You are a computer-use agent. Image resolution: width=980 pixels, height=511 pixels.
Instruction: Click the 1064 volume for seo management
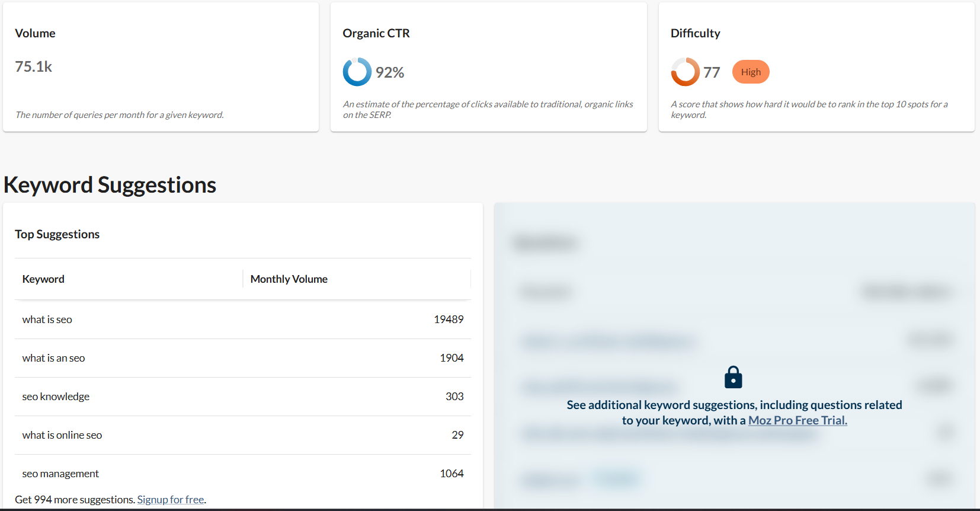(451, 474)
